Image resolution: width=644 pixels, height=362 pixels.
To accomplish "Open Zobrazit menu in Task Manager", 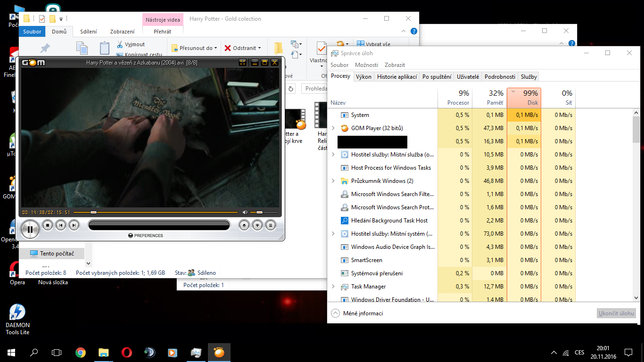I will 395,65.
